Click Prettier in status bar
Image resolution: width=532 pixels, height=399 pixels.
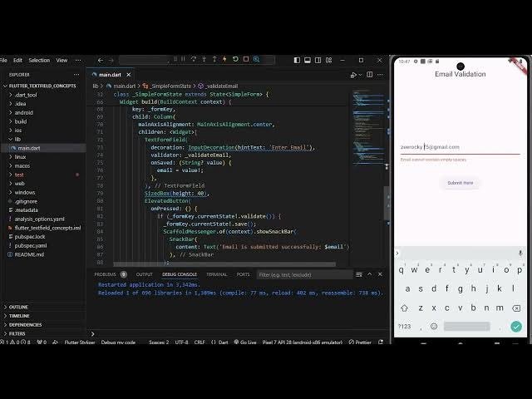[x=360, y=342]
